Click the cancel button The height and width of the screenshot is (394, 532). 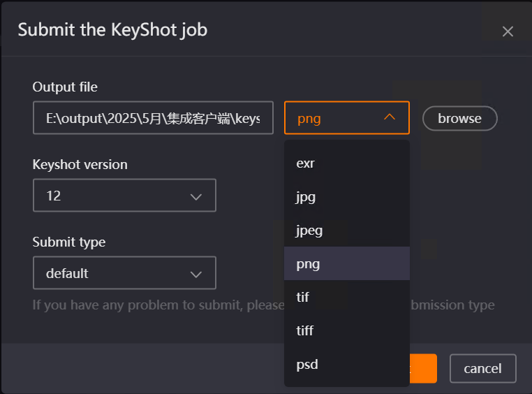pyautogui.click(x=483, y=369)
